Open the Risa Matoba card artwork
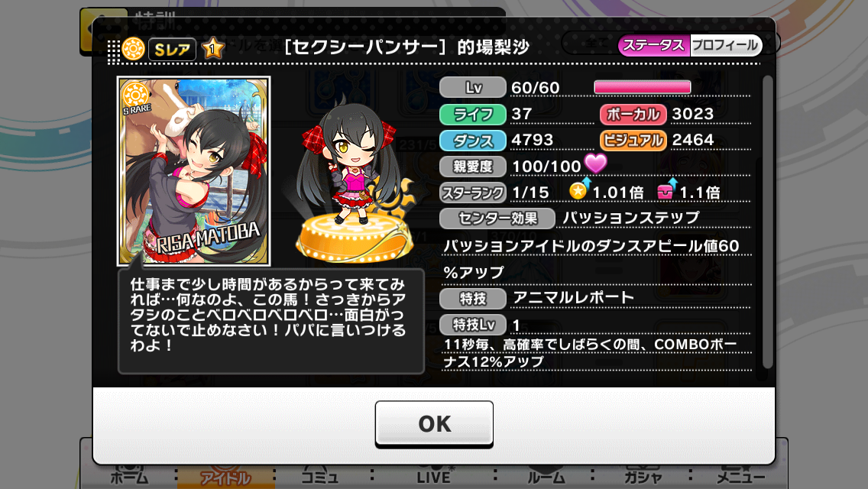The width and height of the screenshot is (868, 489). click(194, 171)
